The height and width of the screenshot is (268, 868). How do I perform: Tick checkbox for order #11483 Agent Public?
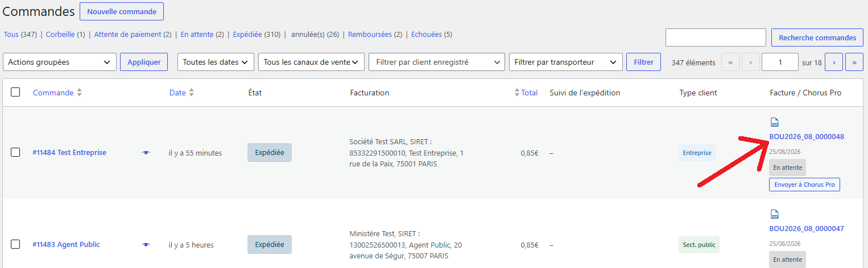coord(15,244)
